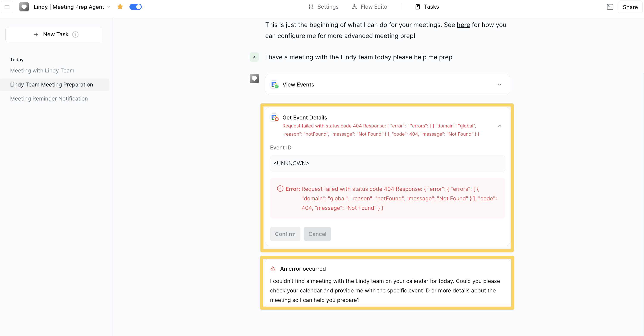
Task: Open the terminal console panel icon
Action: point(610,7)
